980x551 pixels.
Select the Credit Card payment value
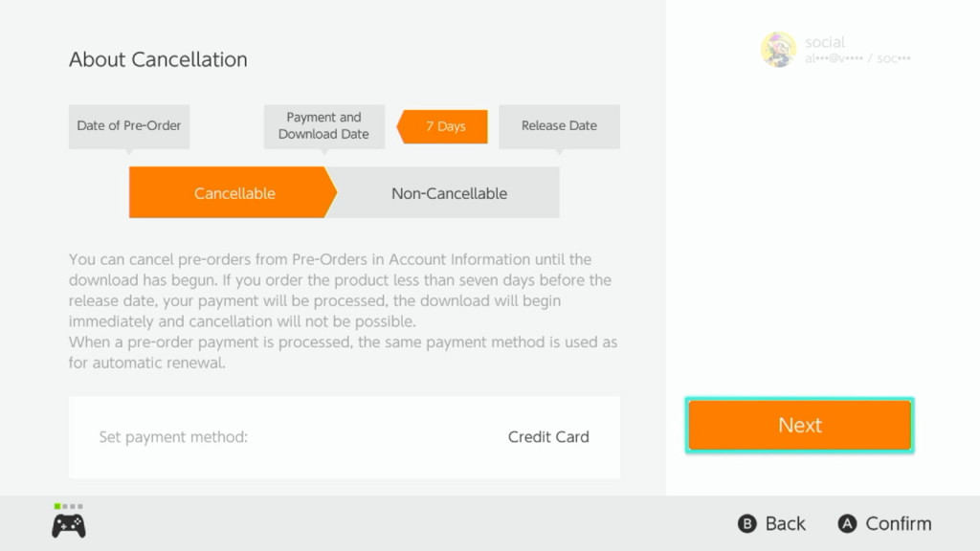(548, 437)
